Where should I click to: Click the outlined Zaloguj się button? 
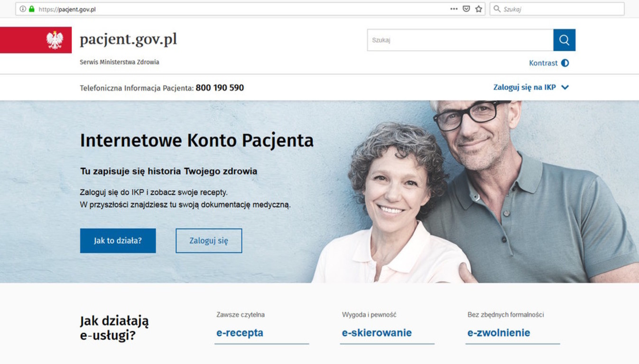[209, 240]
